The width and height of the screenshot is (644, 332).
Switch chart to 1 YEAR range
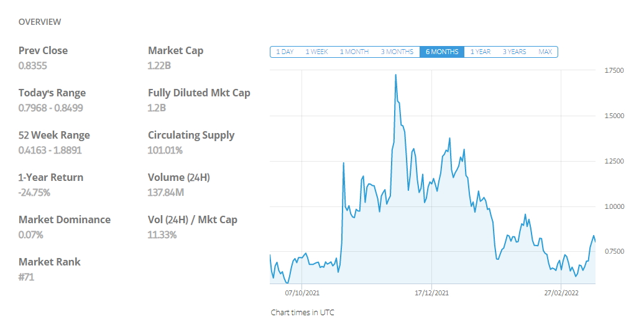pos(480,52)
